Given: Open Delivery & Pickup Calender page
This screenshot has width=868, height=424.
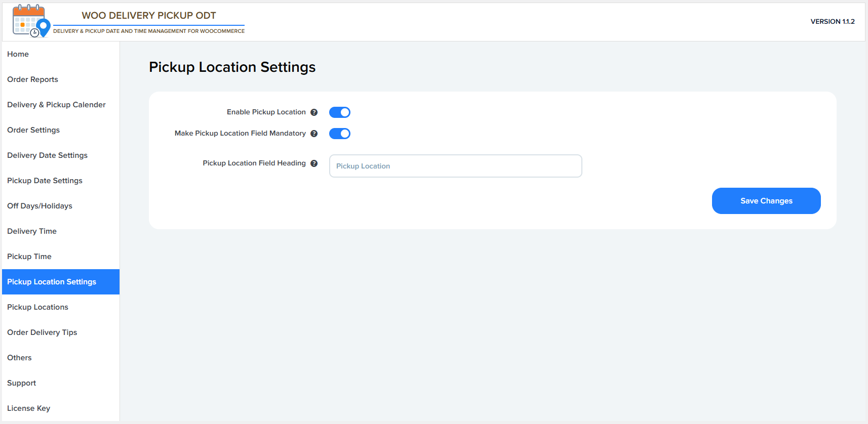Looking at the screenshot, I should tap(56, 105).
